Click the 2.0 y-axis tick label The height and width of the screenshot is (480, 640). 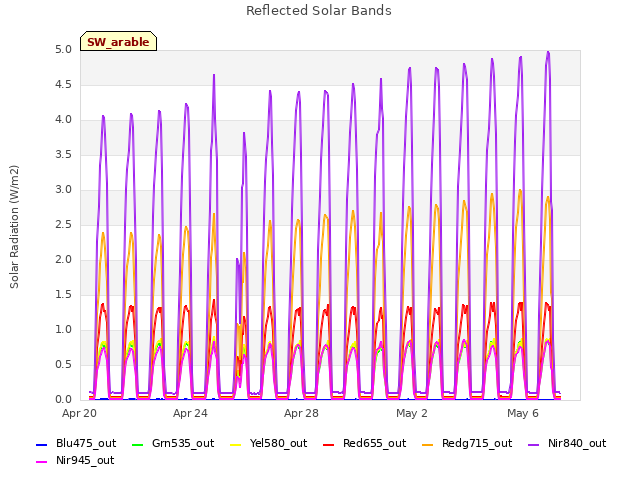tap(63, 260)
